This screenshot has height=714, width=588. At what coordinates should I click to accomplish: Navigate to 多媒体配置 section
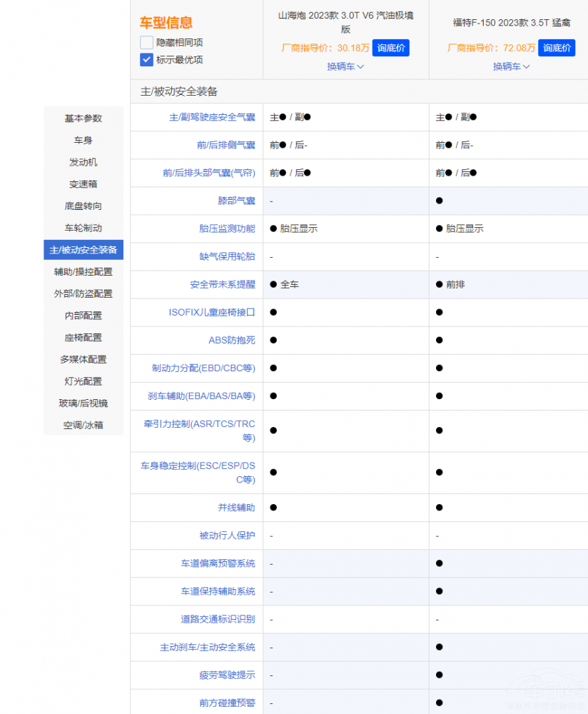83,359
